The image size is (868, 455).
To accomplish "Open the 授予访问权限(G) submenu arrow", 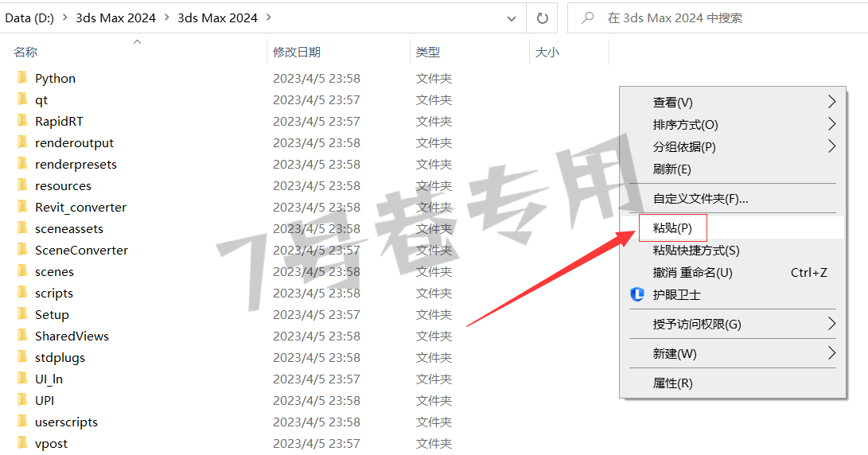I will pos(831,323).
